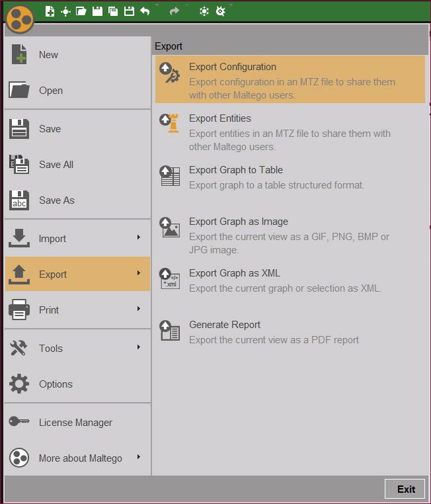Viewport: 431px width, 504px height.
Task: Click the open folder icon in top toolbar
Action: point(81,11)
